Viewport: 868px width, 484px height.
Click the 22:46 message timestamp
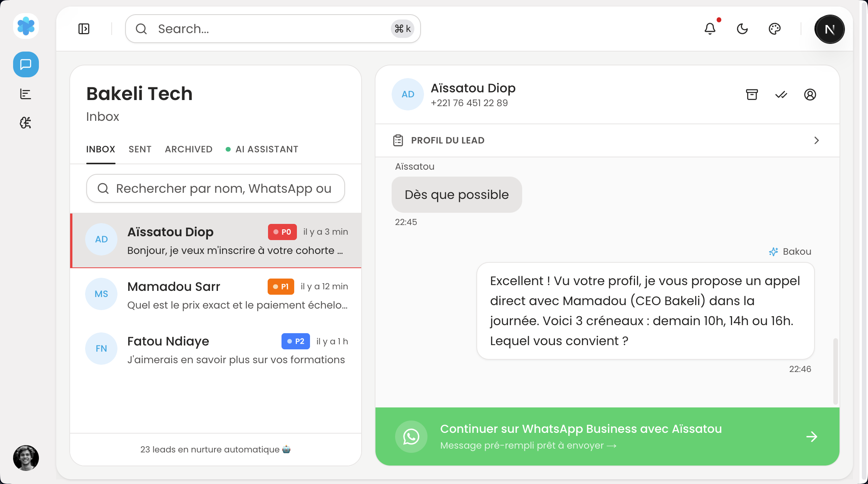[x=800, y=369]
